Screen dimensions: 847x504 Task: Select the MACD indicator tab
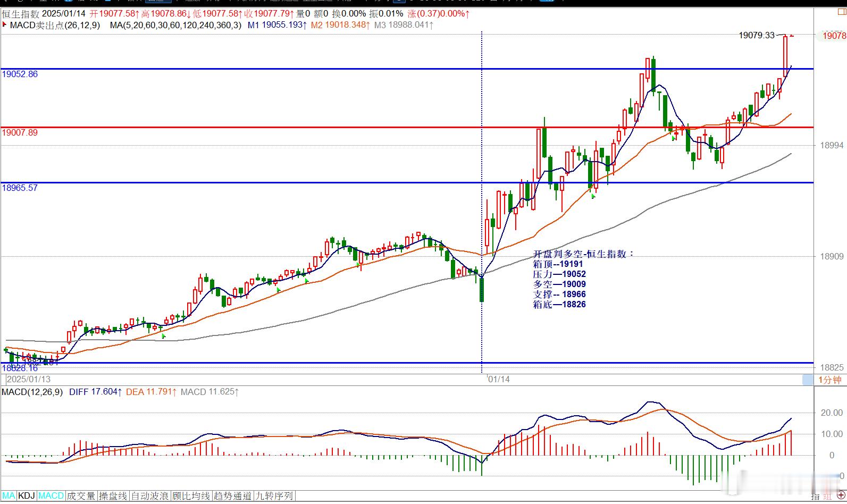click(51, 496)
